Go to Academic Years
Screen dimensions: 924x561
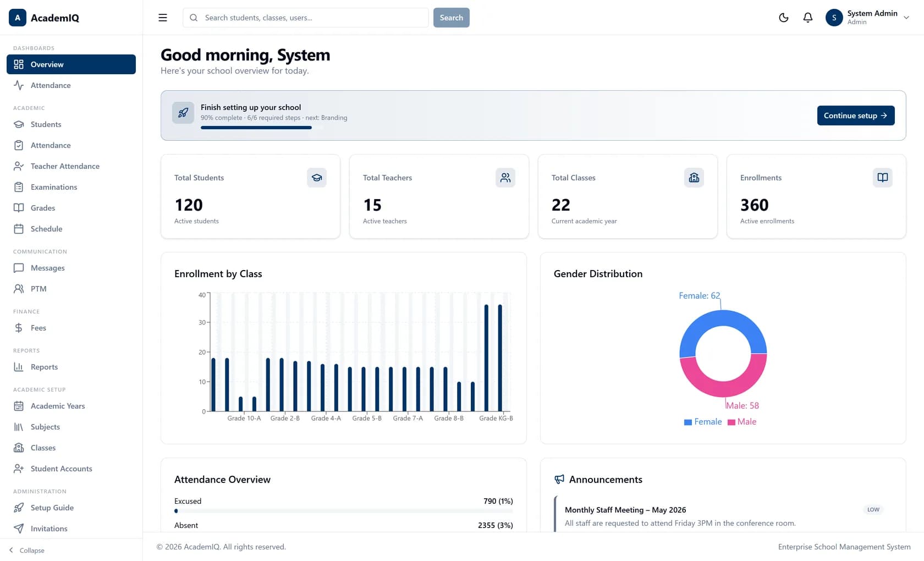71,406
